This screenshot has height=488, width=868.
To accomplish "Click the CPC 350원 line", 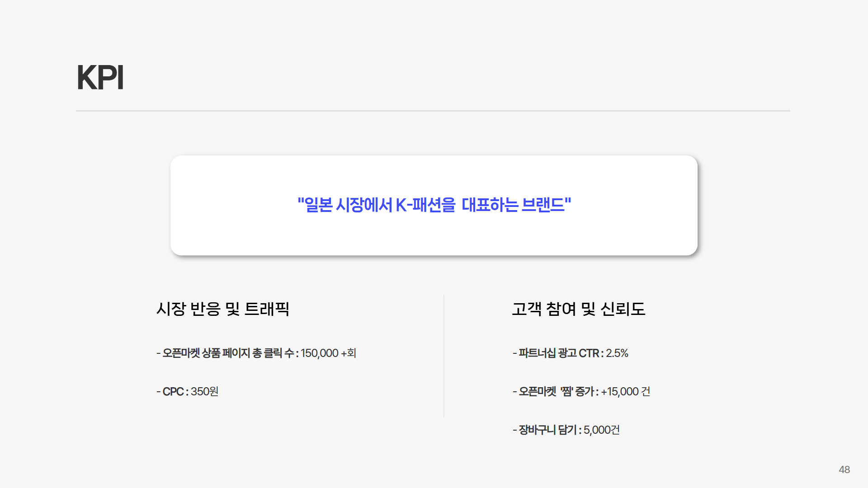I will (188, 392).
